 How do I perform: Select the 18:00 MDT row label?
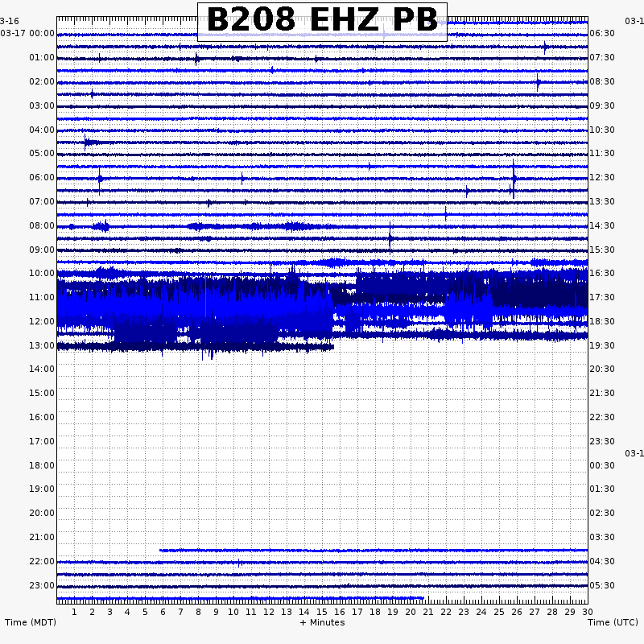[x=42, y=466]
